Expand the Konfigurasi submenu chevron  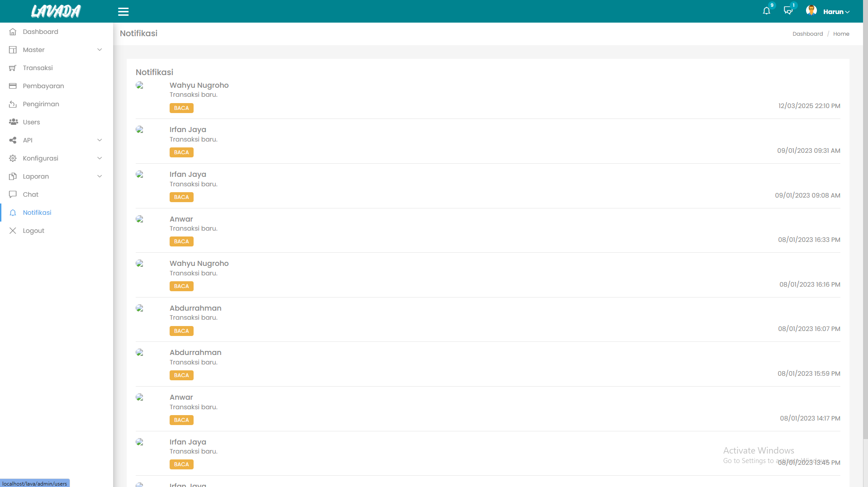(100, 158)
